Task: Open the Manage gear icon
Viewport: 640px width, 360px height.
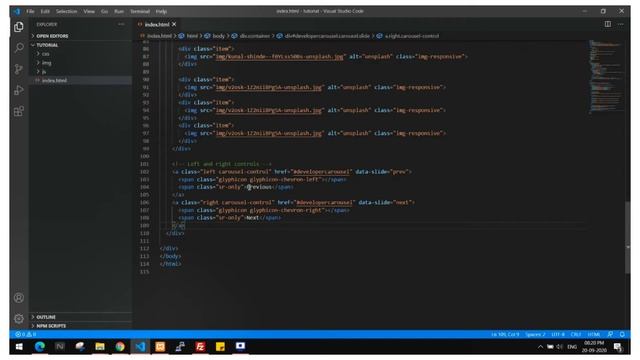Action: coord(19,318)
